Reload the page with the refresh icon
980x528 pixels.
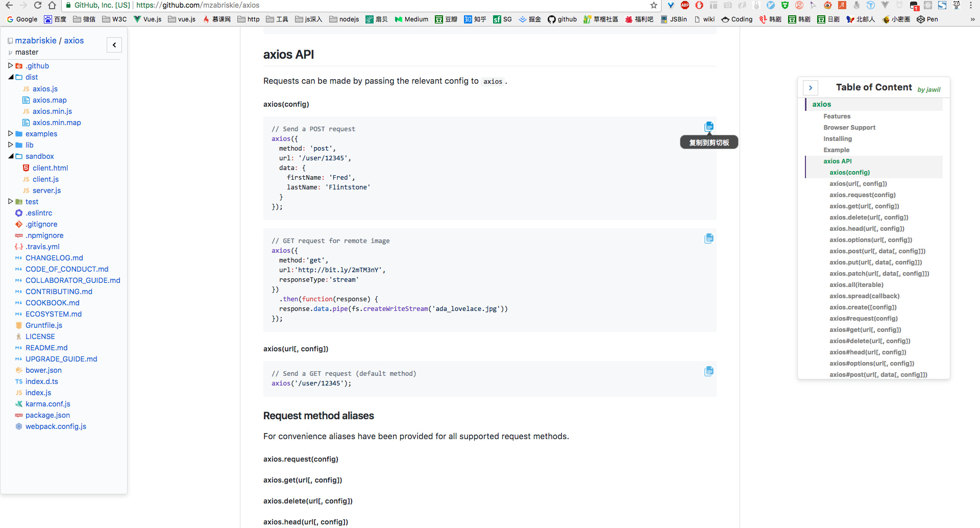[x=37, y=6]
